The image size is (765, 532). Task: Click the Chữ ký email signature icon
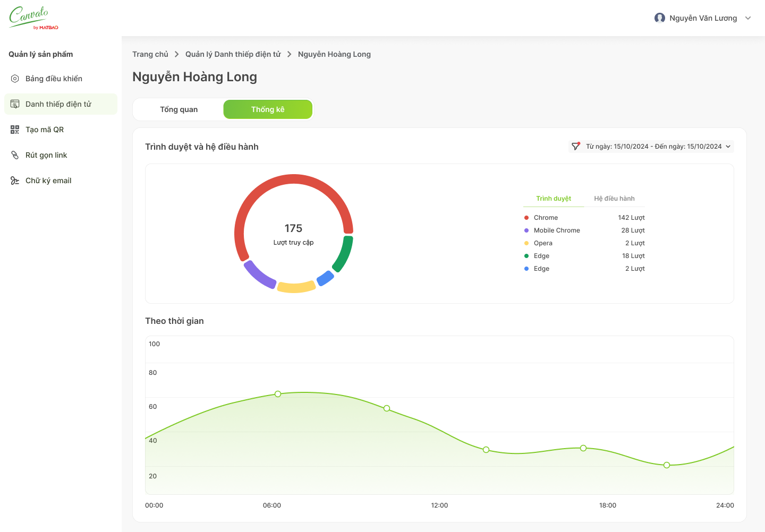15,181
